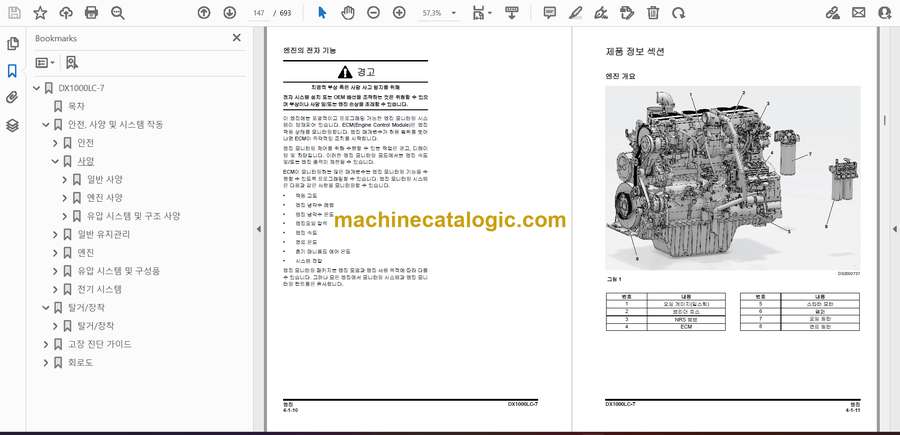The image size is (900, 435).
Task: Activate the Hand pan tool
Action: [x=348, y=13]
